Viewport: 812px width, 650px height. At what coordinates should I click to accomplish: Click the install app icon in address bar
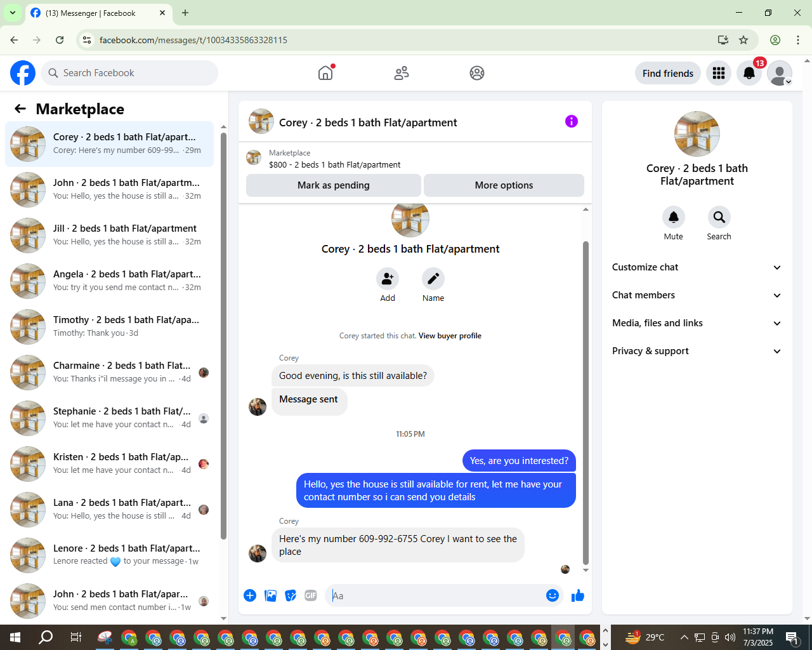point(723,40)
